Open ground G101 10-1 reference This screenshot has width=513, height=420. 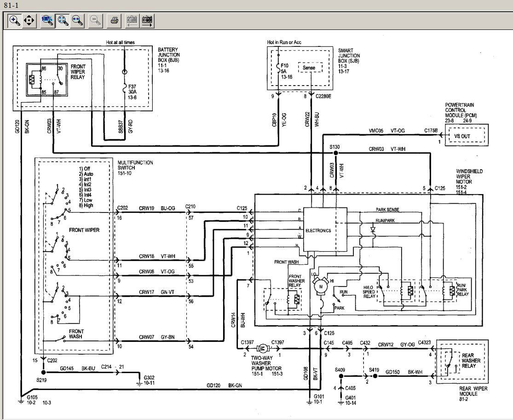[x=317, y=399]
